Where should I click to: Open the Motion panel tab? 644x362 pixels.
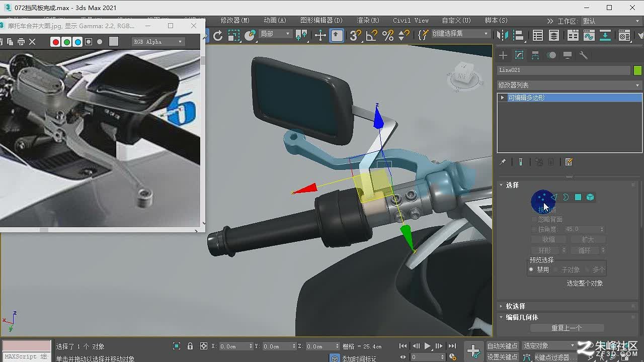(551, 55)
